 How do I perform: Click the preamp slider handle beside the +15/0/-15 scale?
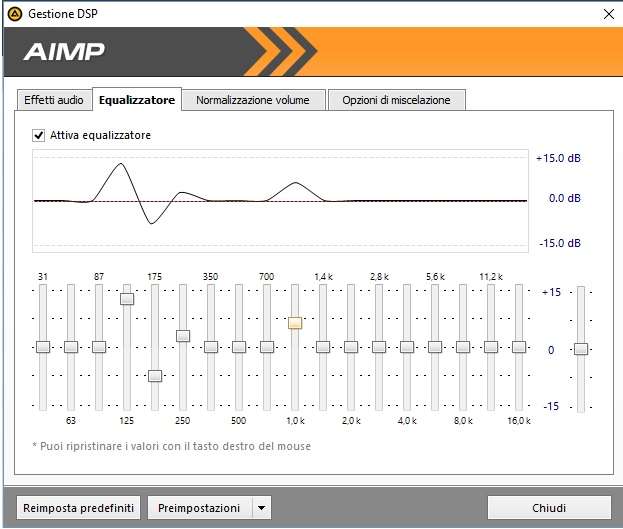point(581,349)
